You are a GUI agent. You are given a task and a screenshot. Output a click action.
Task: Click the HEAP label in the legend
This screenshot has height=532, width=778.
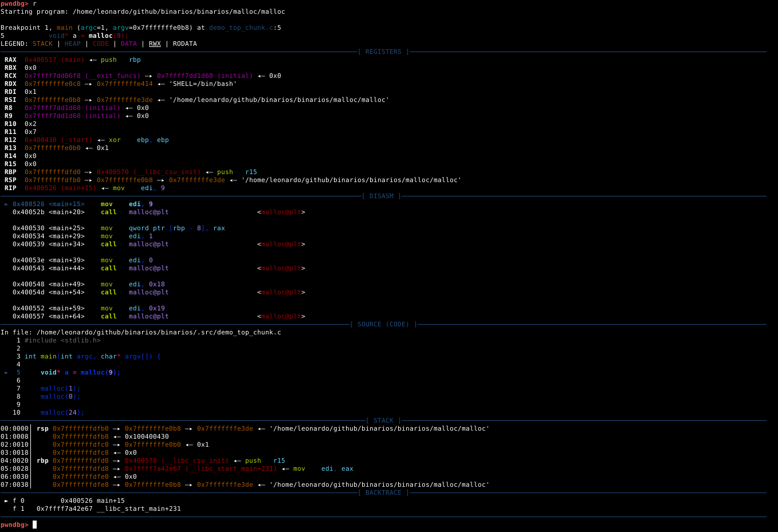(x=73, y=44)
